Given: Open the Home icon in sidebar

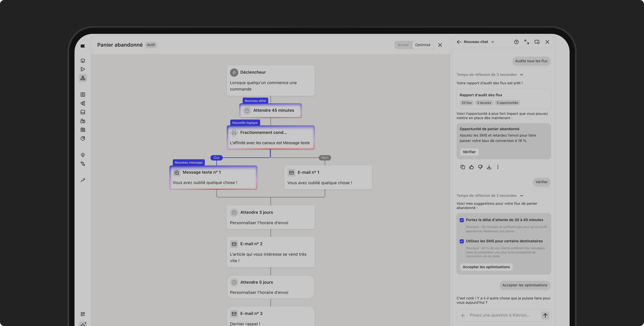Looking at the screenshot, I should 83,61.
